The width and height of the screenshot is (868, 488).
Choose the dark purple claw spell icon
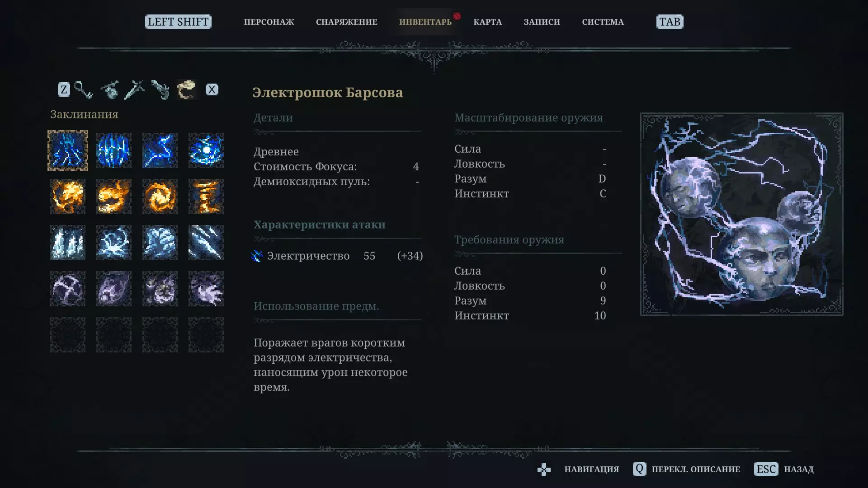click(x=206, y=289)
